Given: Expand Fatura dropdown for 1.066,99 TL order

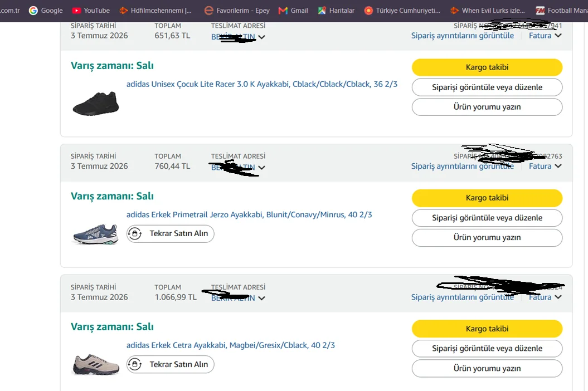Looking at the screenshot, I should 545,297.
